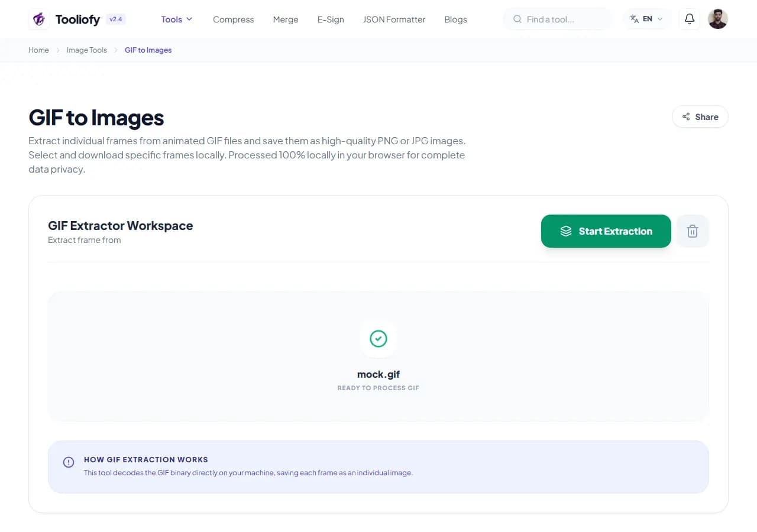Open the Merge menu item

[x=286, y=20]
